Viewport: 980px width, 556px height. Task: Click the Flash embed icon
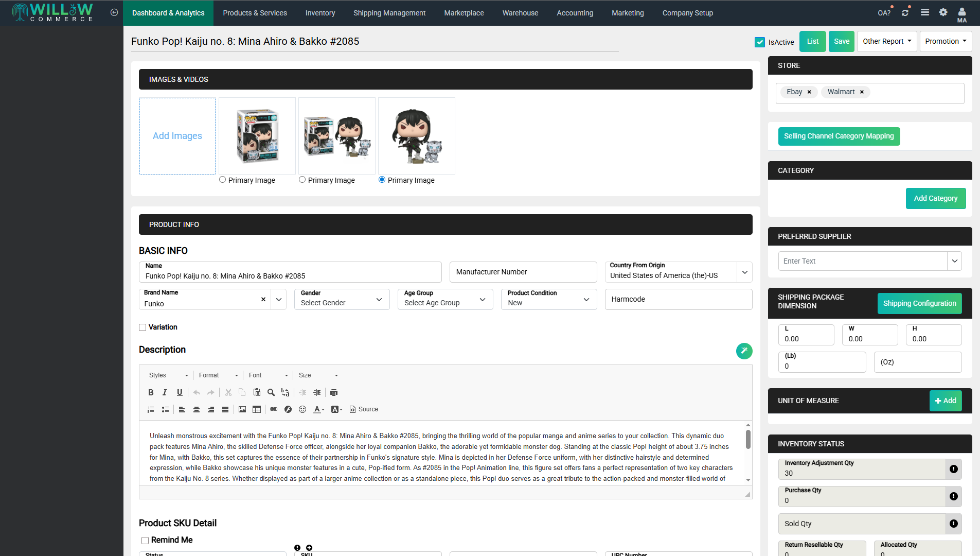288,409
